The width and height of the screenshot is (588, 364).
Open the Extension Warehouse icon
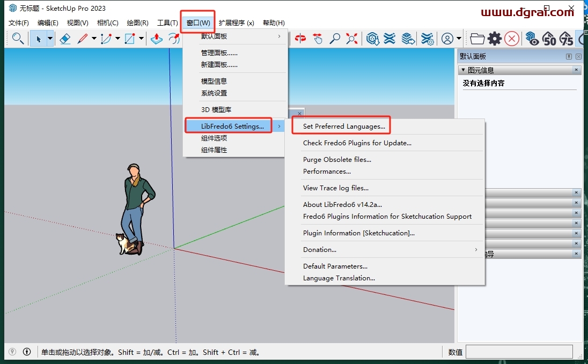point(389,39)
